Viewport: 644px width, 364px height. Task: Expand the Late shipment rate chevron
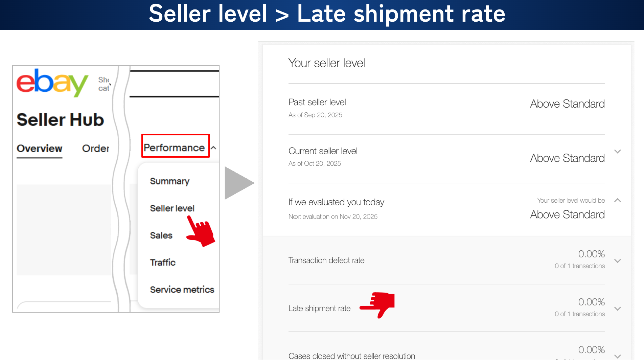coord(618,309)
